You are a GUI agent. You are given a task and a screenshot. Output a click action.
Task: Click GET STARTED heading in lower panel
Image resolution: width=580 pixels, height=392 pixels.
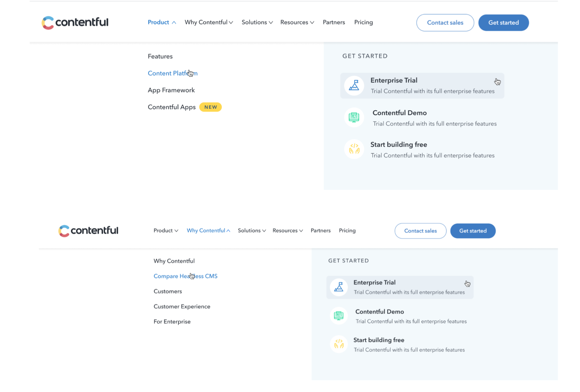[x=348, y=261]
